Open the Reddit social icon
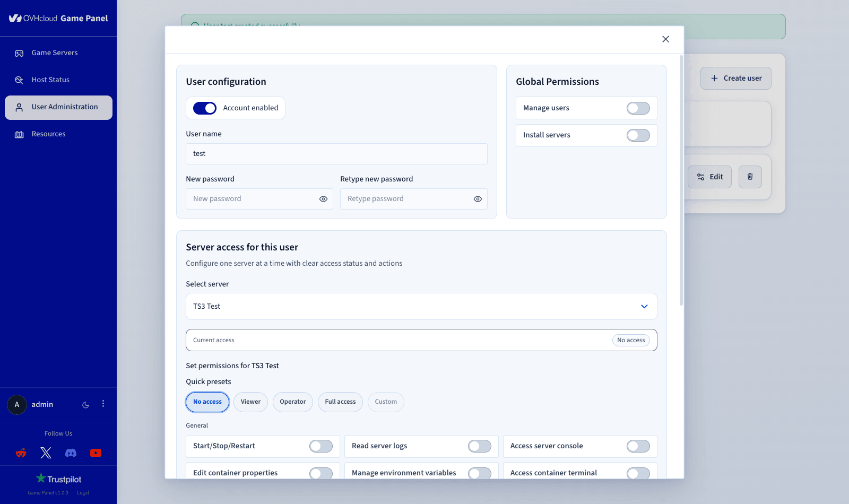 [21, 453]
